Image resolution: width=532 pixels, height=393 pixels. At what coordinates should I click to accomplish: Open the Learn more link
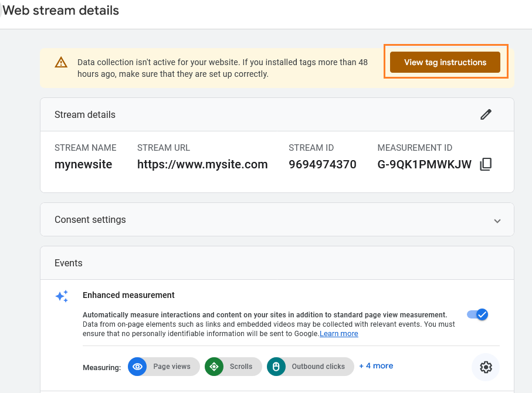[x=338, y=334]
